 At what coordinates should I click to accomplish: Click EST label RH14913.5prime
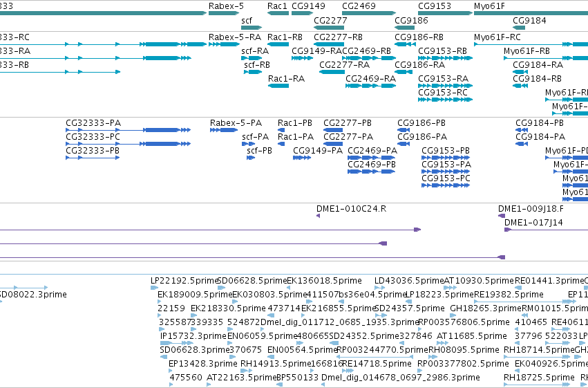[x=276, y=364]
